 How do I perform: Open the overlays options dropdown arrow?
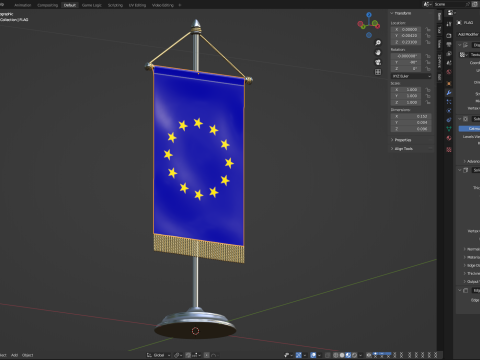click(319, 355)
